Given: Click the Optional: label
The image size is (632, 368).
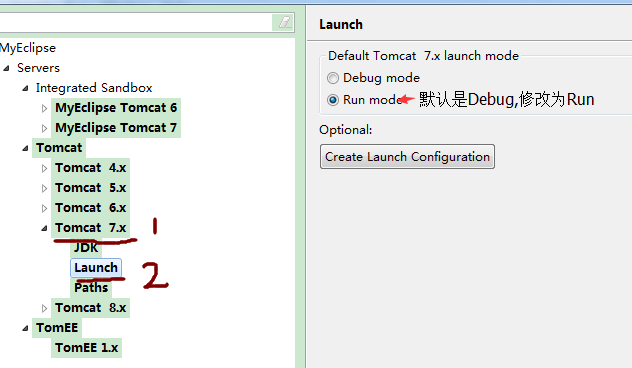Looking at the screenshot, I should coord(345,130).
